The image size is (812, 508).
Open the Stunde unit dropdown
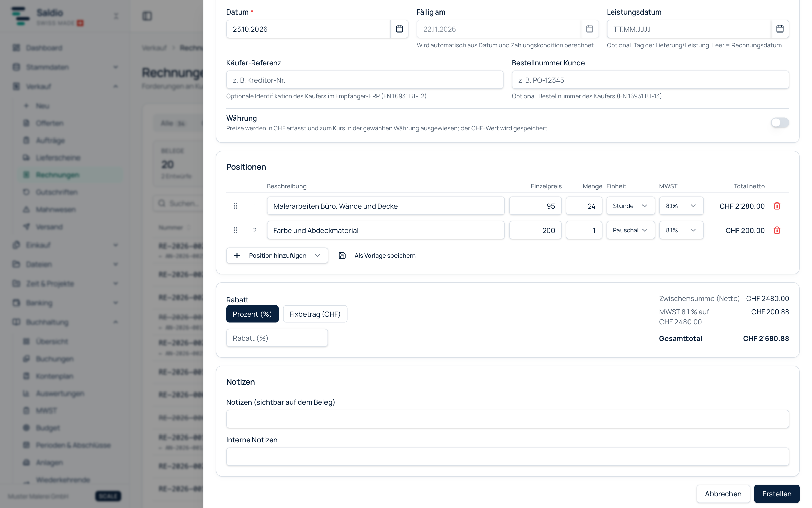point(631,206)
